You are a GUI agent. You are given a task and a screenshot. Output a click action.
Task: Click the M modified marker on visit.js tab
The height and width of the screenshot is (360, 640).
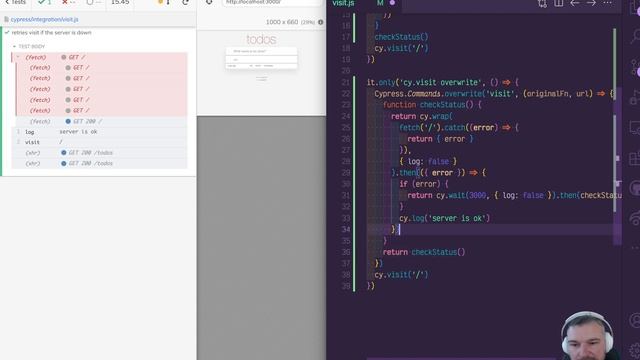tap(380, 3)
